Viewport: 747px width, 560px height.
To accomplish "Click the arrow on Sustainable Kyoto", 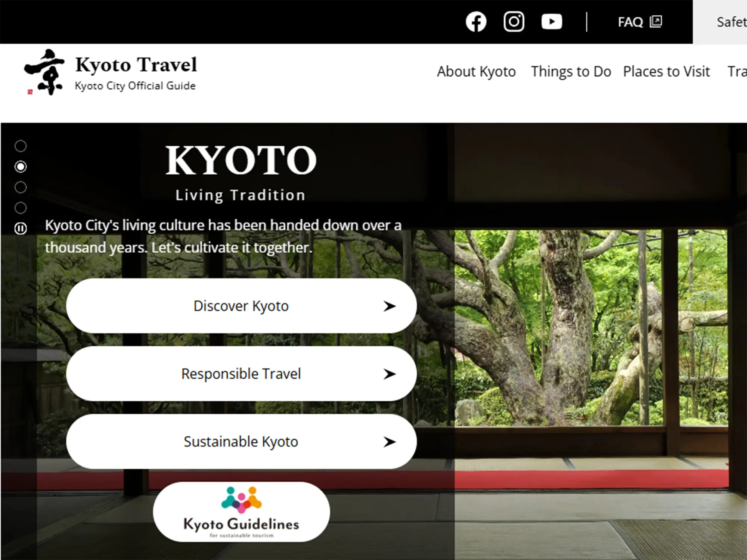I will pos(389,442).
